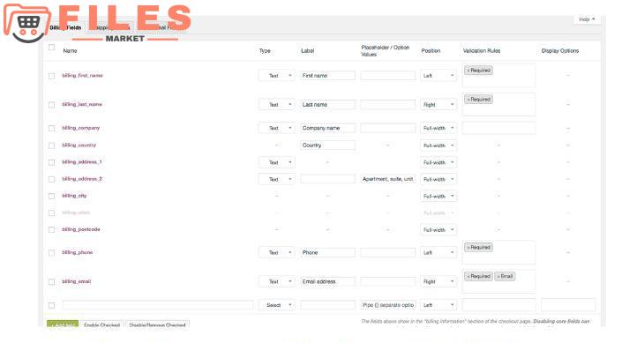Open Position dropdown for billing_city
Viewport: 644px width, 343px height.
tap(438, 196)
